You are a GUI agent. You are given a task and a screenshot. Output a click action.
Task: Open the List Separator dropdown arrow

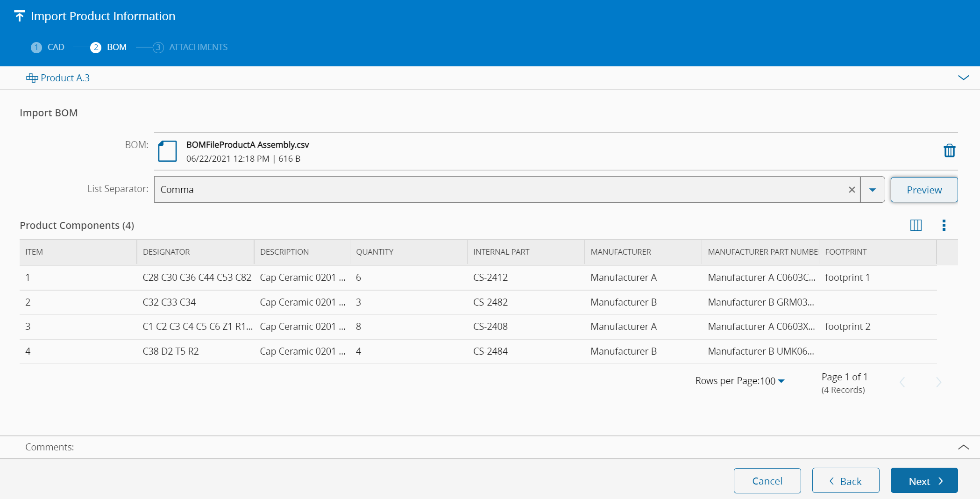[872, 190]
